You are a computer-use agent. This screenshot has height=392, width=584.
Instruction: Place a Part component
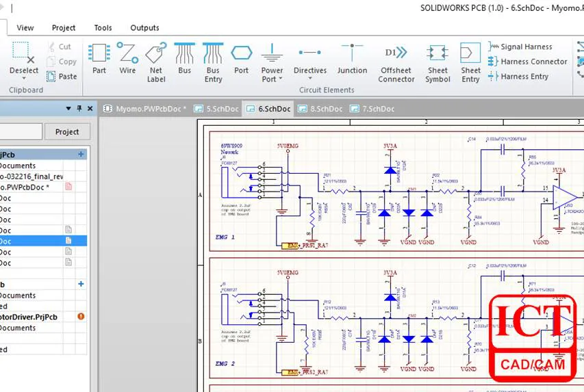(99, 58)
